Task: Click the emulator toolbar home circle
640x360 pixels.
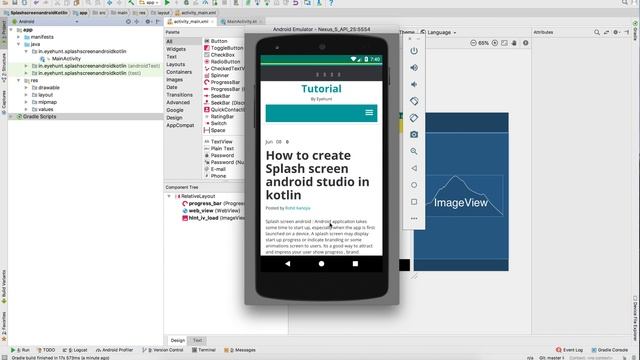Action: [x=414, y=185]
